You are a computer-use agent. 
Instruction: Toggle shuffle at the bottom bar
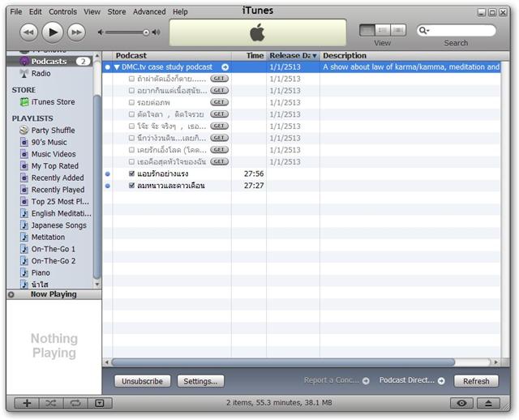(51, 403)
